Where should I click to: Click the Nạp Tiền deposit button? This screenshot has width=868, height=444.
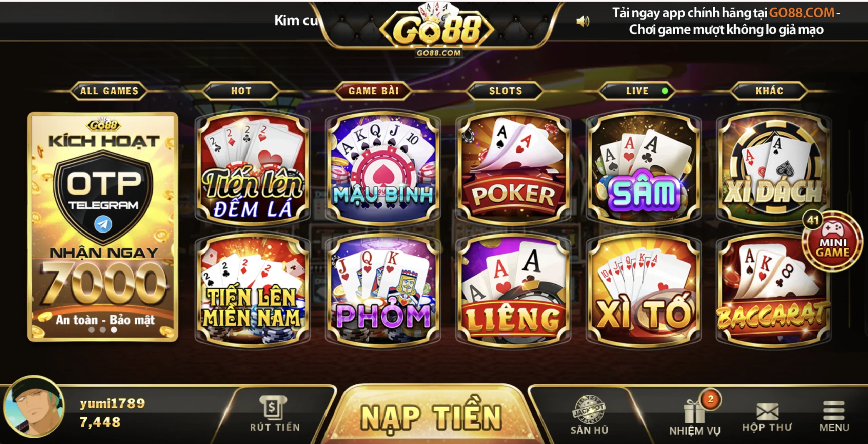pyautogui.click(x=431, y=417)
